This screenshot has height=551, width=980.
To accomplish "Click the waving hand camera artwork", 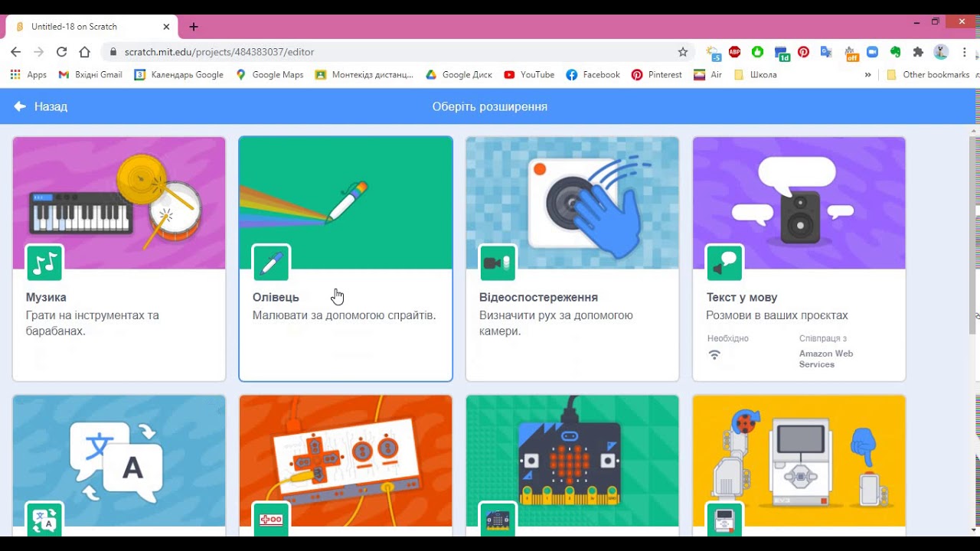I will click(x=573, y=203).
